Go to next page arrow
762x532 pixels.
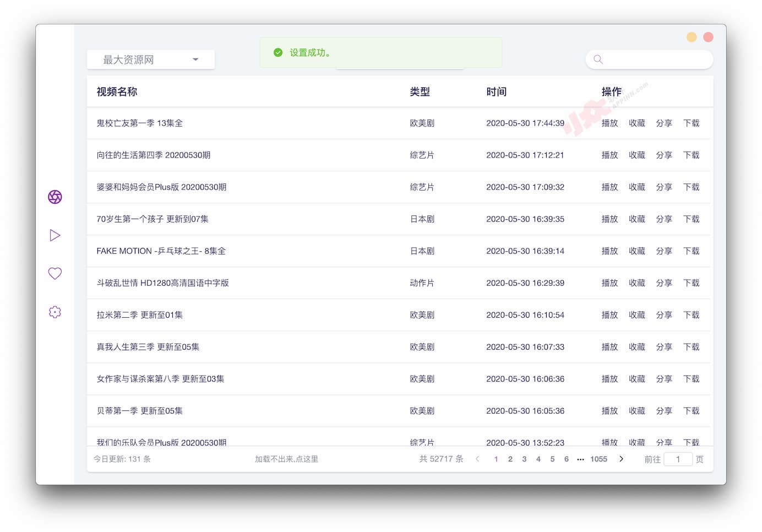pyautogui.click(x=621, y=459)
